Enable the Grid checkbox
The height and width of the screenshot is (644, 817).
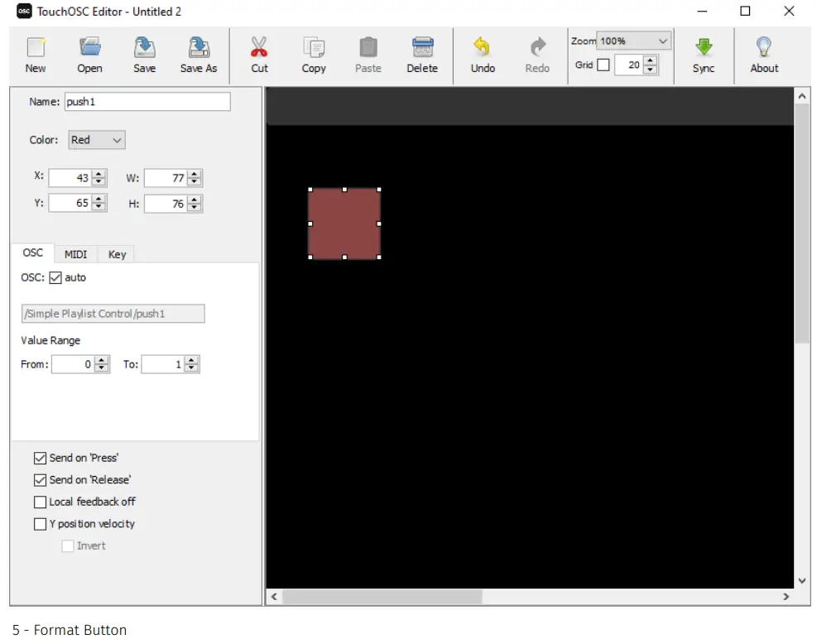point(603,65)
